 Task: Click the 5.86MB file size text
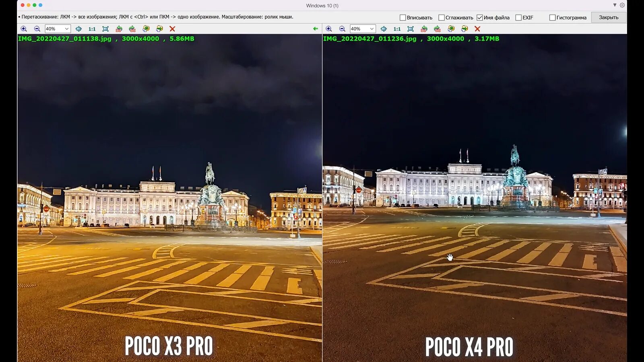[182, 39]
